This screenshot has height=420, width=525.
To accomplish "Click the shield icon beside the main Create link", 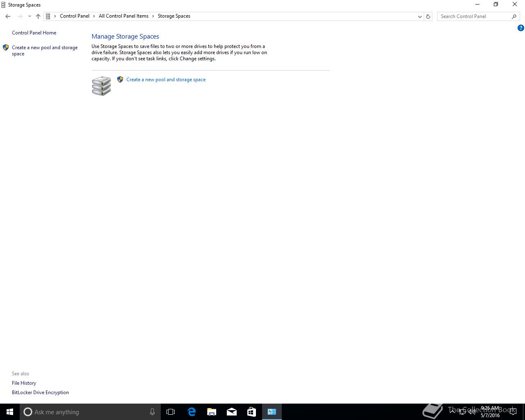I will [120, 80].
